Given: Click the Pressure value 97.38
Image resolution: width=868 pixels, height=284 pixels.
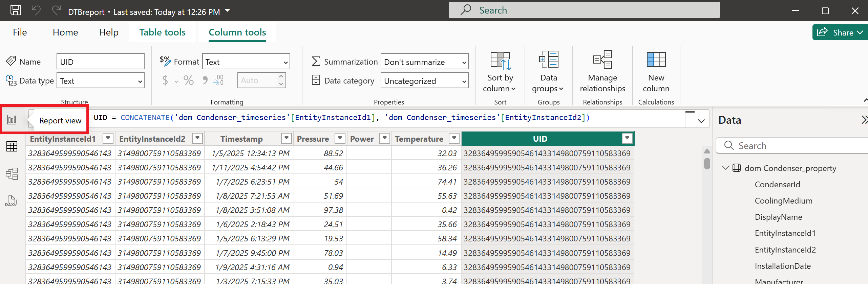Looking at the screenshot, I should click(x=333, y=210).
